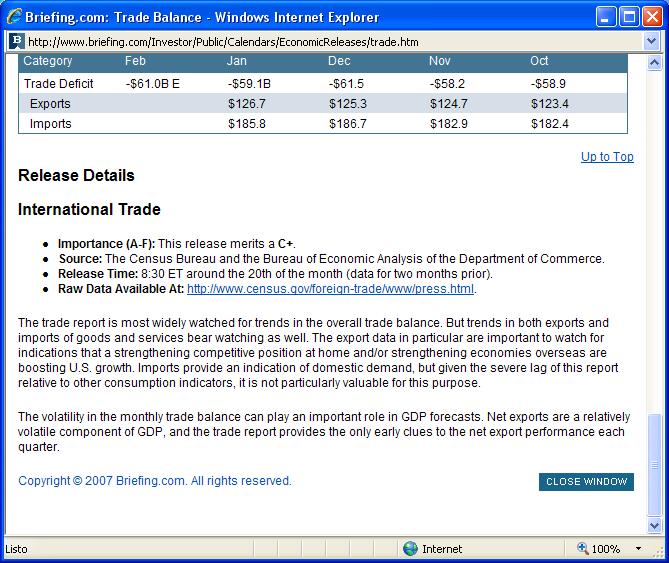The image size is (669, 563).
Task: Click the Dec column header
Action: 339,61
